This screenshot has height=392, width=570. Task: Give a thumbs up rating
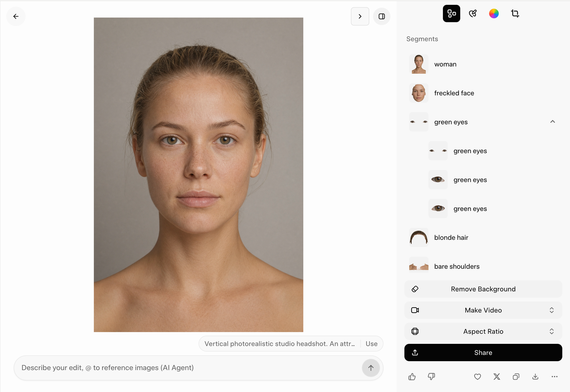pyautogui.click(x=412, y=377)
